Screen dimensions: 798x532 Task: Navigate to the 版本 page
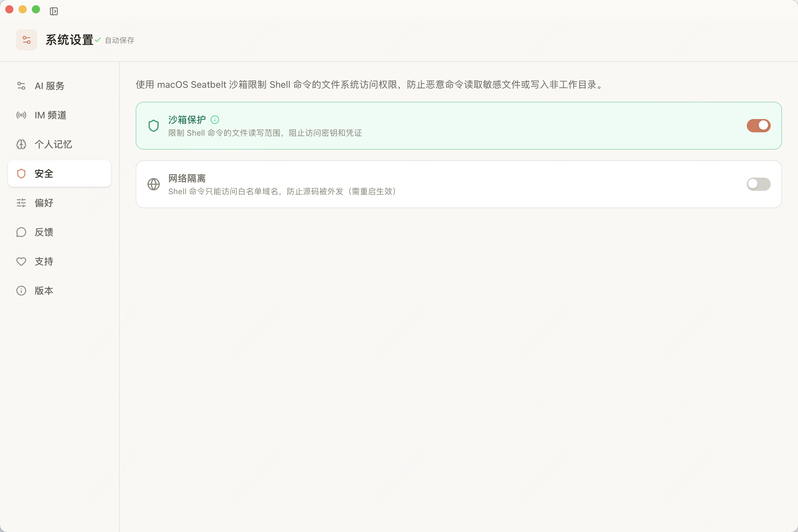coord(44,290)
